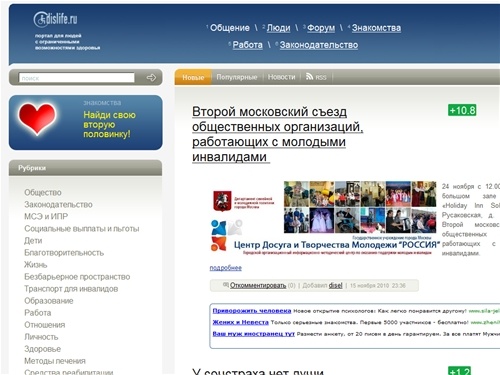Open the Работа top navigation link
The image size is (500, 375).
click(x=247, y=45)
